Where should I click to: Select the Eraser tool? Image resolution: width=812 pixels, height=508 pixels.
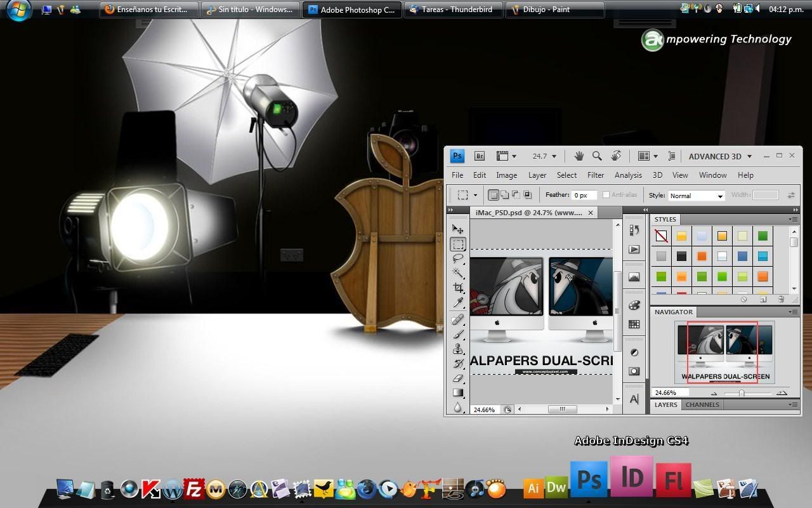(x=458, y=378)
